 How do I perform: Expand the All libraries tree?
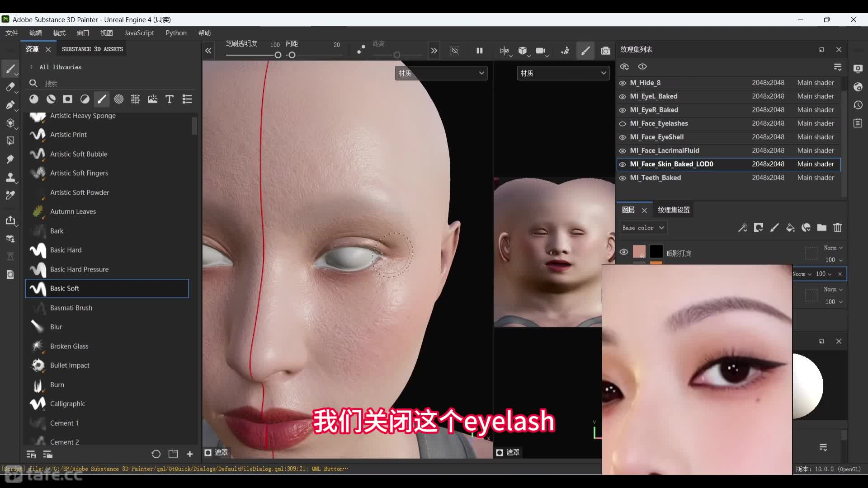pos(31,67)
